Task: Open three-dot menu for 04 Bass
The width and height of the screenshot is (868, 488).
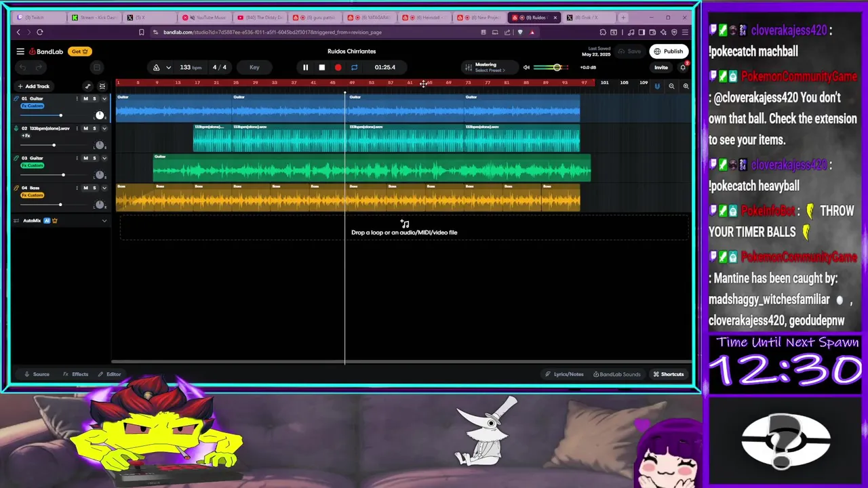Action: coord(77,188)
